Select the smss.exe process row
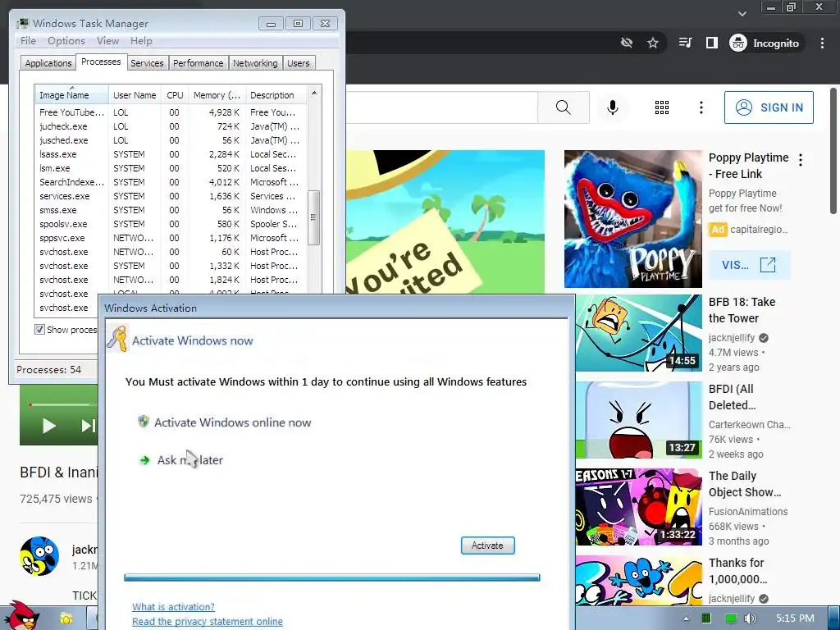The height and width of the screenshot is (630, 840). tap(171, 210)
